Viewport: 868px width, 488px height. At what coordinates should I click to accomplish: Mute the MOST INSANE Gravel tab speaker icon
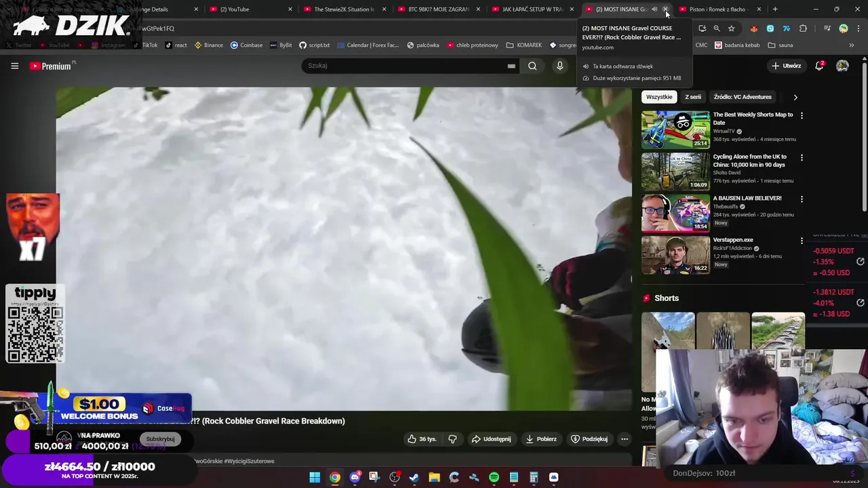pyautogui.click(x=654, y=9)
